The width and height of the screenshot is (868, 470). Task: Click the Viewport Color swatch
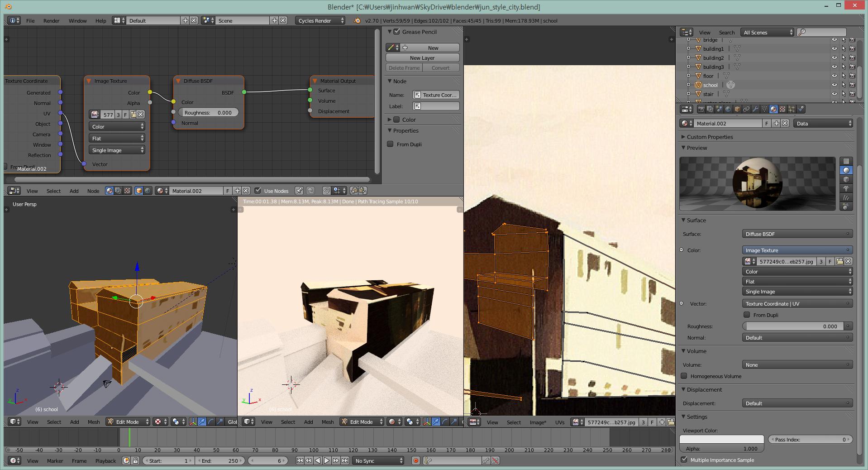(x=721, y=439)
